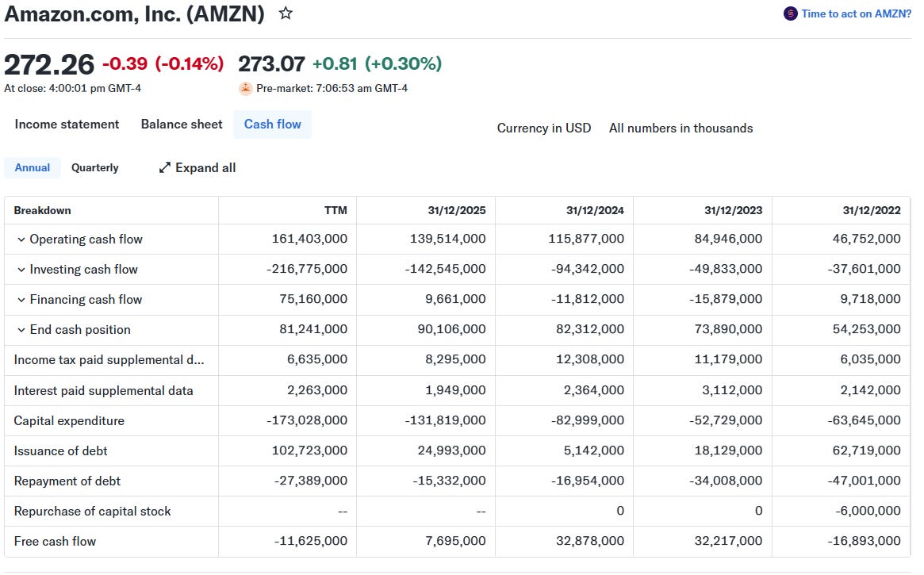Click the price change -0.39 (-0.14%)

(x=163, y=63)
